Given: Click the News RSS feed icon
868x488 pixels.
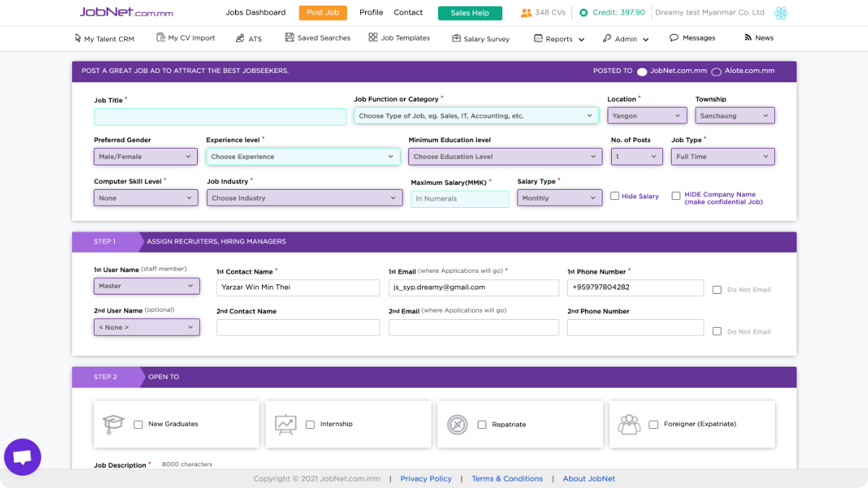Looking at the screenshot, I should (x=748, y=38).
